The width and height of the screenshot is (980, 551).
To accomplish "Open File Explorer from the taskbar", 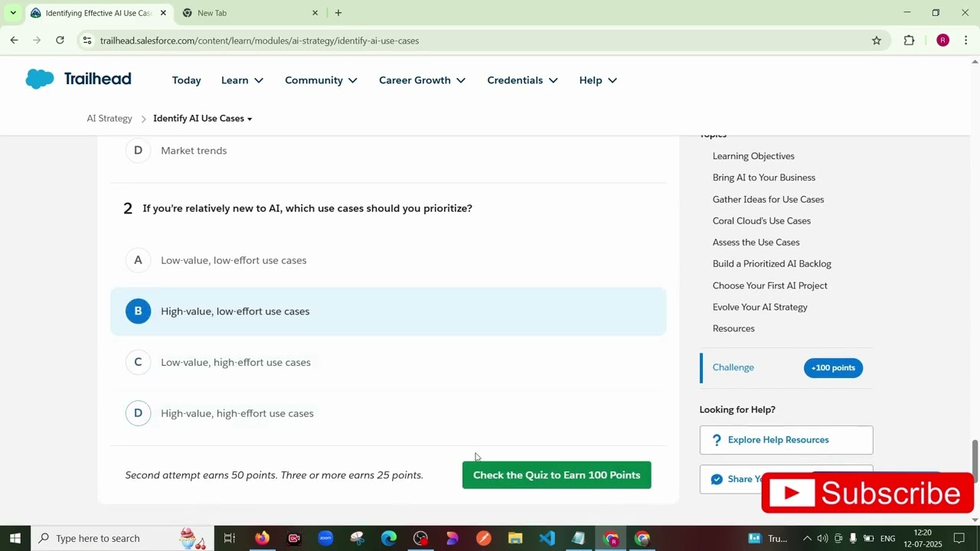I will click(515, 539).
